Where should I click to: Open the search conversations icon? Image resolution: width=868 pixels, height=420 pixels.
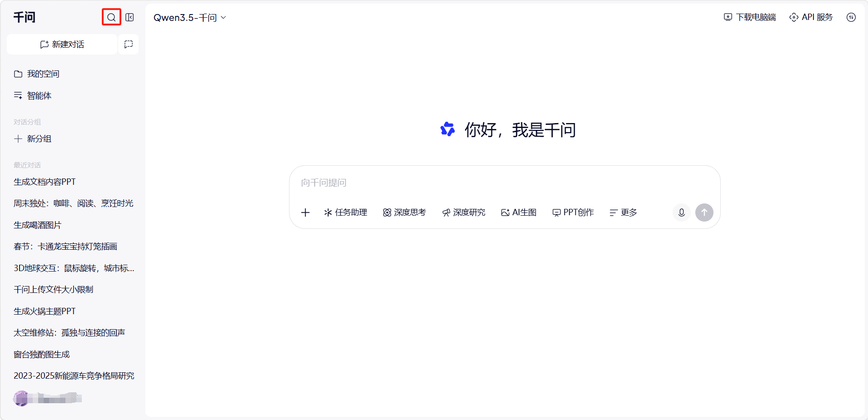pos(111,17)
